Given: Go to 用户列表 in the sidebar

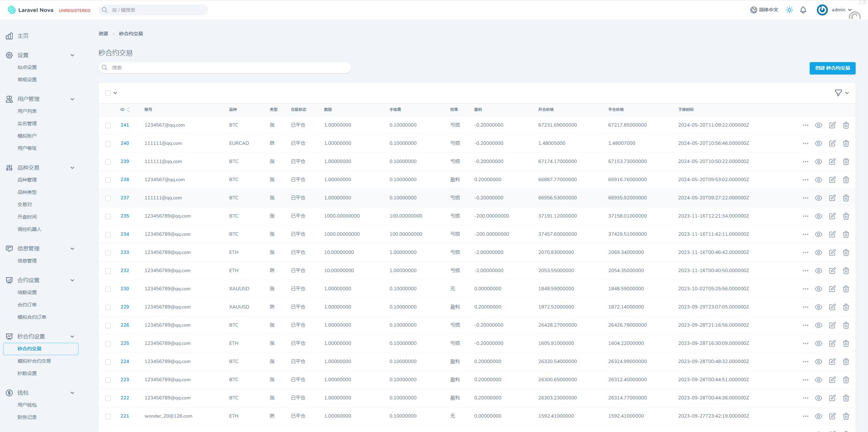Looking at the screenshot, I should click(x=27, y=111).
